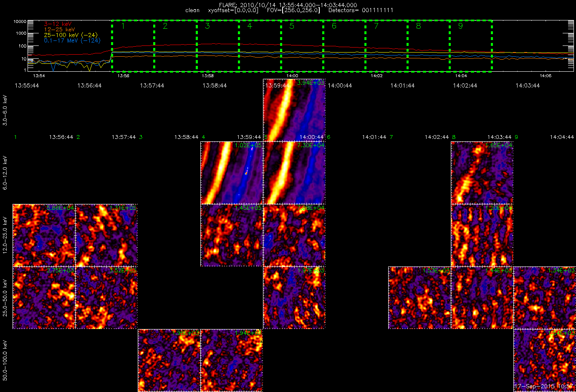The height and width of the screenshot is (392, 576).
Task: Open the 25.0-50.0 keV image for interval 5
Action: point(294,298)
